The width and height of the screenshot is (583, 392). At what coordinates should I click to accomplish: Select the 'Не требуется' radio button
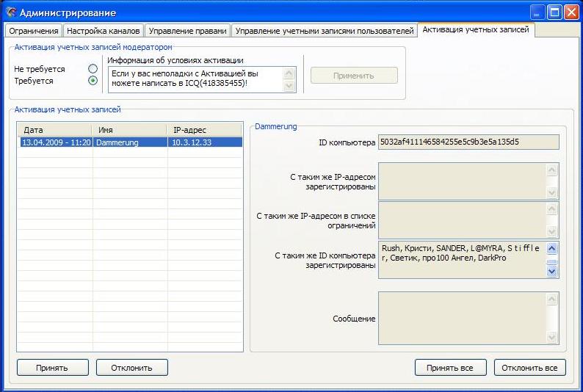[x=93, y=69]
